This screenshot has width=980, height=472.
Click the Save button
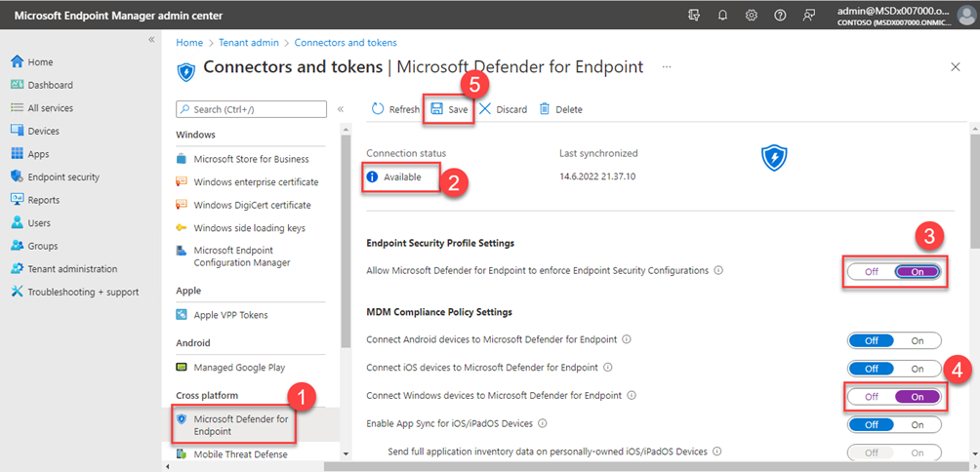pos(449,109)
